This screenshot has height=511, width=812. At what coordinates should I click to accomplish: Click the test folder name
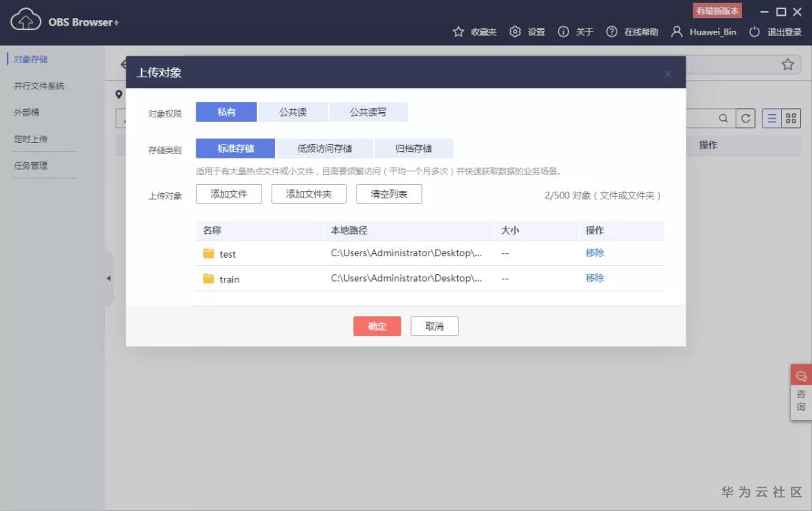click(227, 254)
